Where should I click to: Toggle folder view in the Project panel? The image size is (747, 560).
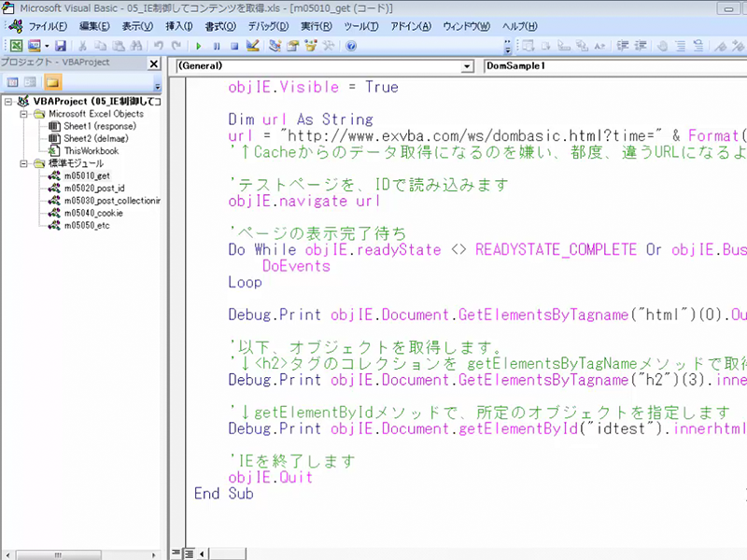point(53,83)
